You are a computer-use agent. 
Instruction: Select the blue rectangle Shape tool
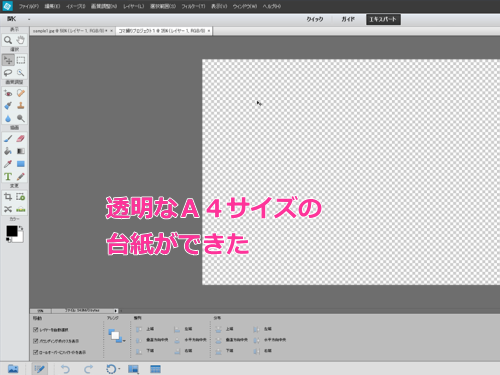coord(21,164)
